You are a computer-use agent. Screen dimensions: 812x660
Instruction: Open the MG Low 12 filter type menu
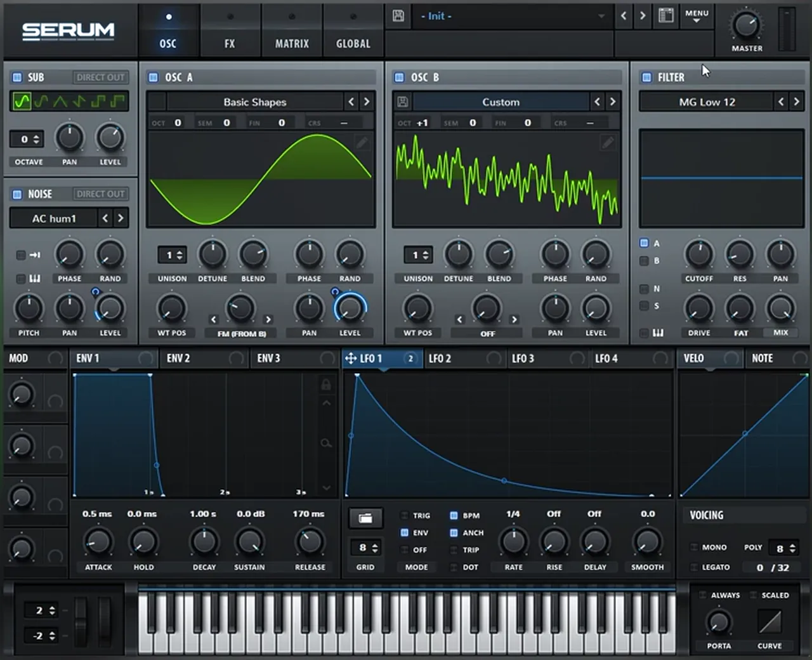707,102
